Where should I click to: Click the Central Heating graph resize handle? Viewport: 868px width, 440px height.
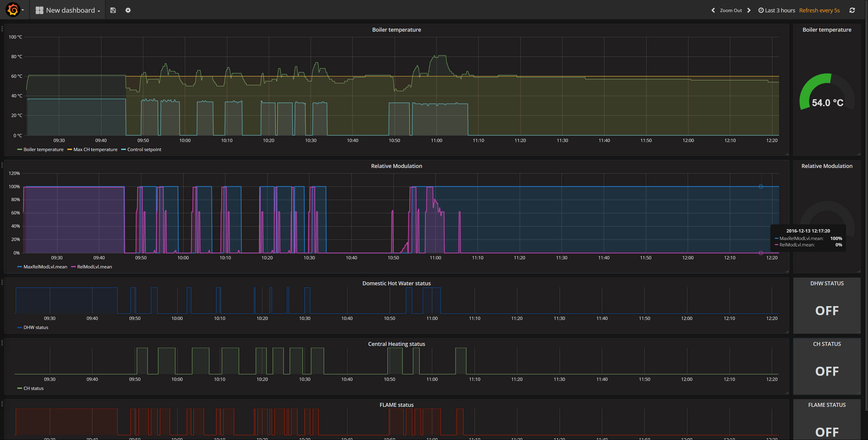click(787, 393)
